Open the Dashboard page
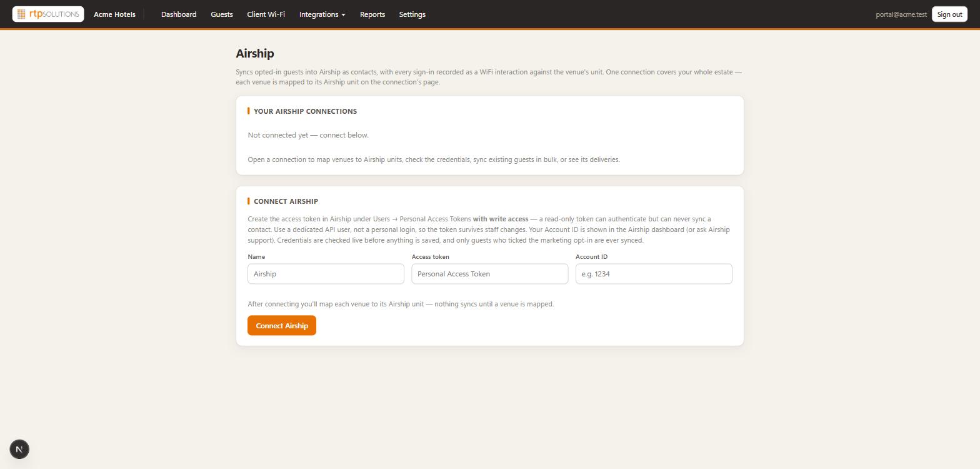Viewport: 980px width, 469px height. pyautogui.click(x=179, y=14)
